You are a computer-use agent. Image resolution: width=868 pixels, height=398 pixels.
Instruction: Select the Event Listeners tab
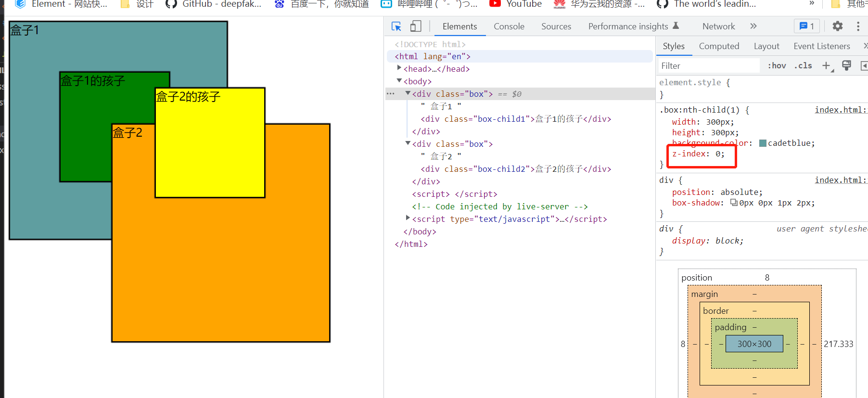click(822, 46)
